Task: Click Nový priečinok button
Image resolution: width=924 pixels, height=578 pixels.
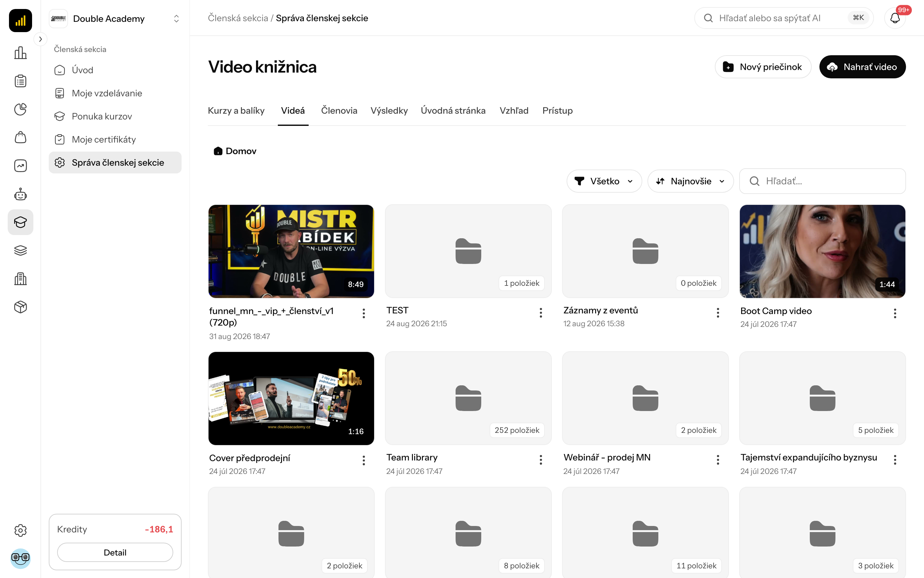Action: pos(763,67)
